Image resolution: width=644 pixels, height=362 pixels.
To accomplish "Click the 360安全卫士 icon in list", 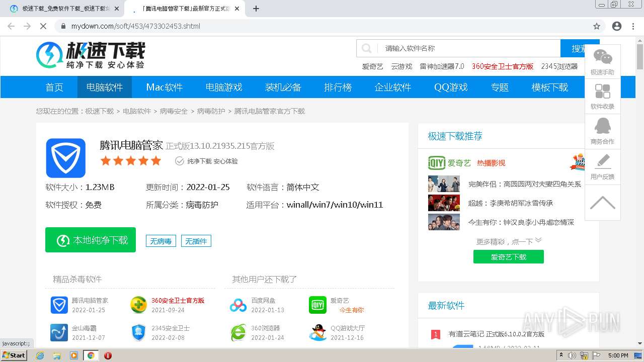I will pyautogui.click(x=138, y=305).
